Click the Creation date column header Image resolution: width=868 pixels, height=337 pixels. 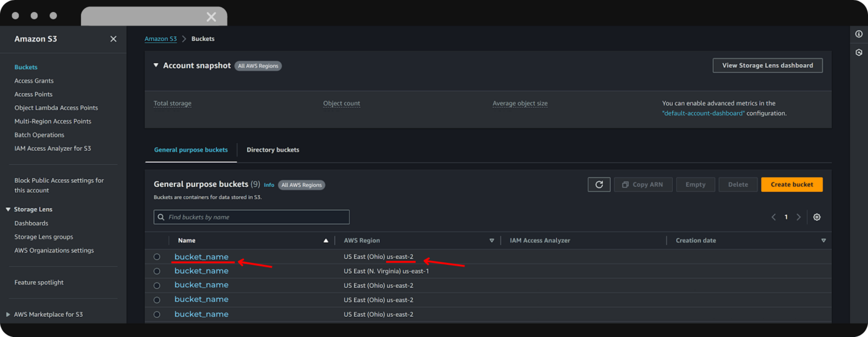coord(696,241)
